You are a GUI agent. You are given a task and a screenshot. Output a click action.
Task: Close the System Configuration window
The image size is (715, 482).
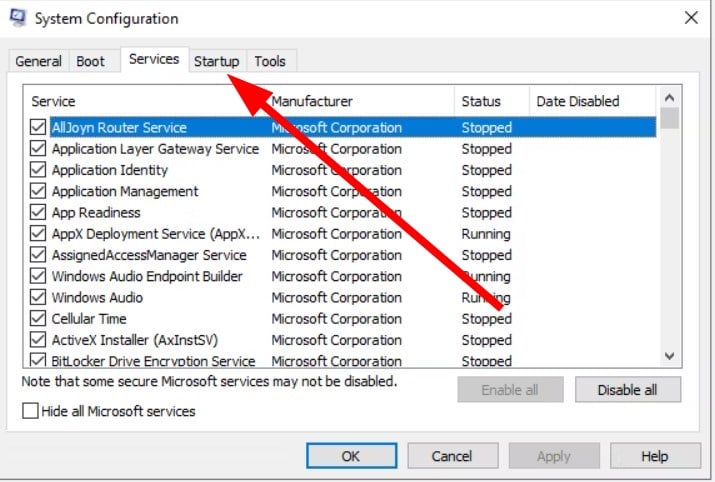[691, 18]
